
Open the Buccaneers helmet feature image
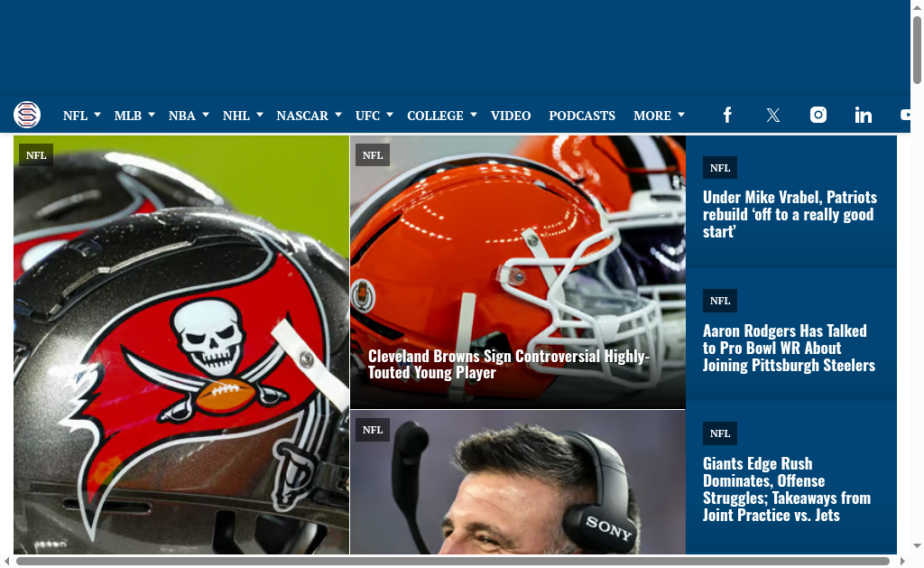tap(181, 345)
